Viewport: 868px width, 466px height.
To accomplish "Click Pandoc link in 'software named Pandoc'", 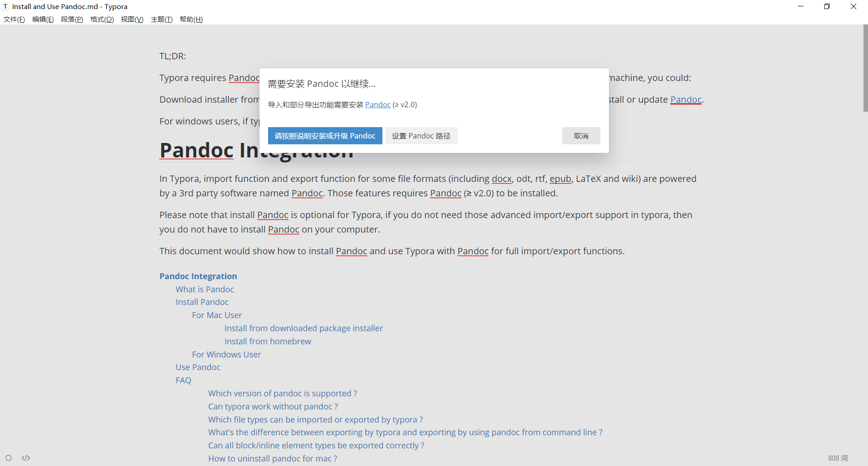I will tap(307, 193).
